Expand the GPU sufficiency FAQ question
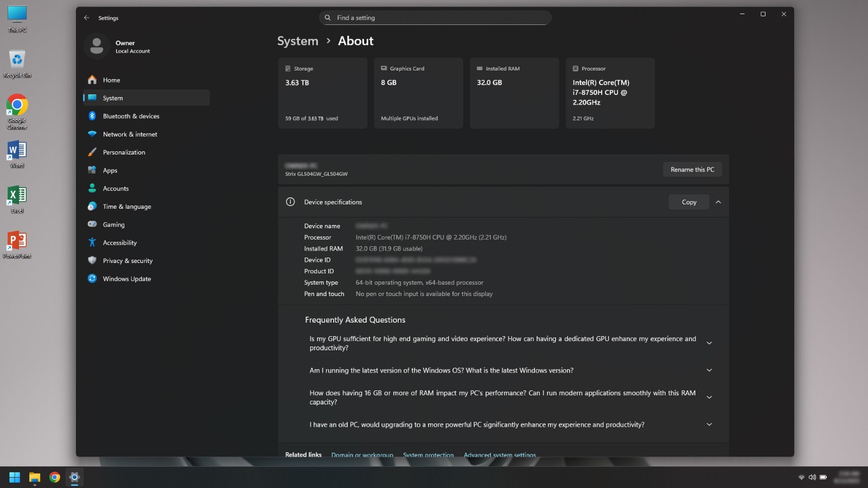This screenshot has height=488, width=868. pos(709,343)
